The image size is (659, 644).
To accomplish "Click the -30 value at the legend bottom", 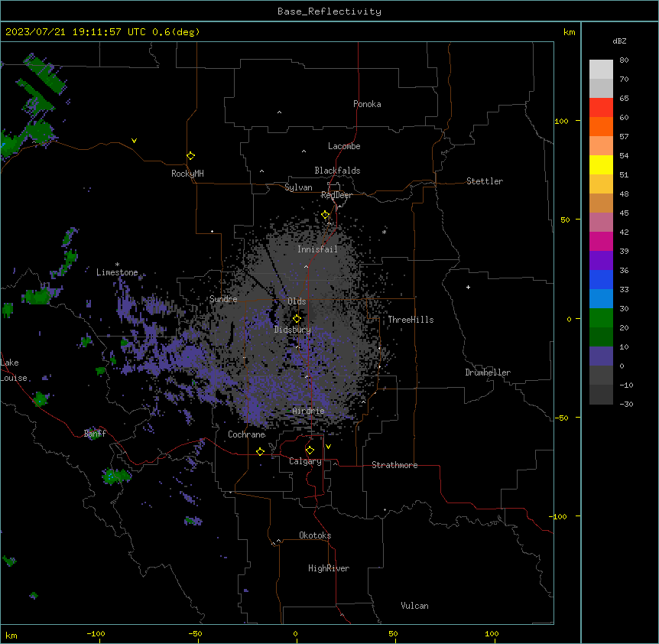I will tap(626, 405).
